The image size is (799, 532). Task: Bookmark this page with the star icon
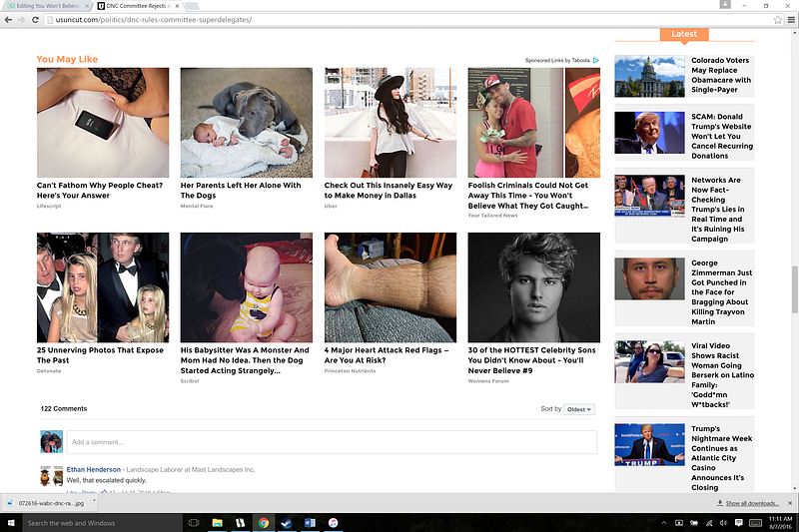[x=778, y=20]
